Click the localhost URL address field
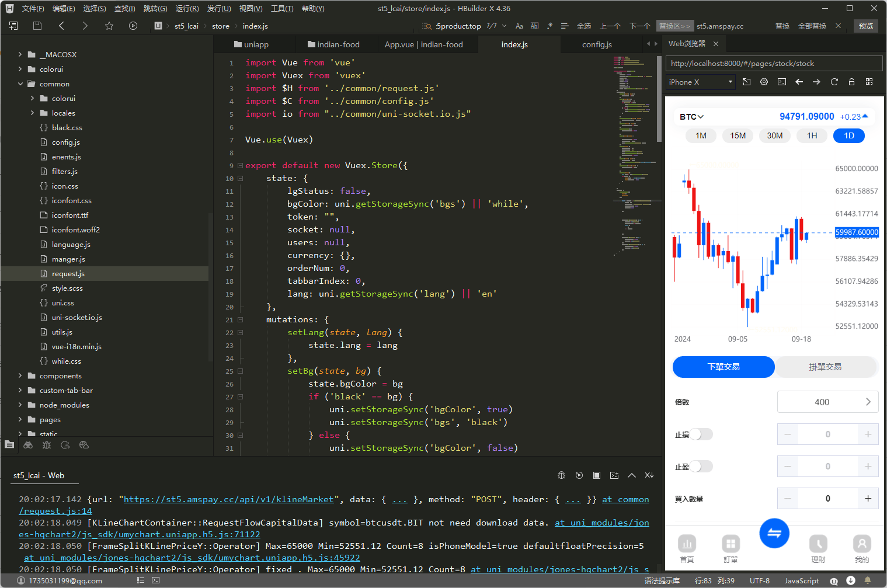 (x=774, y=63)
